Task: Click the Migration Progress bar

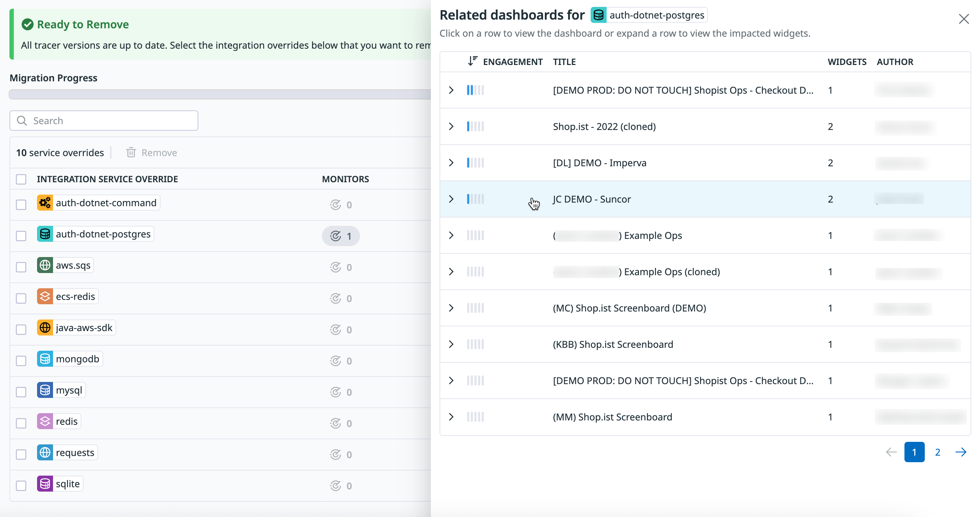Action: pyautogui.click(x=220, y=94)
